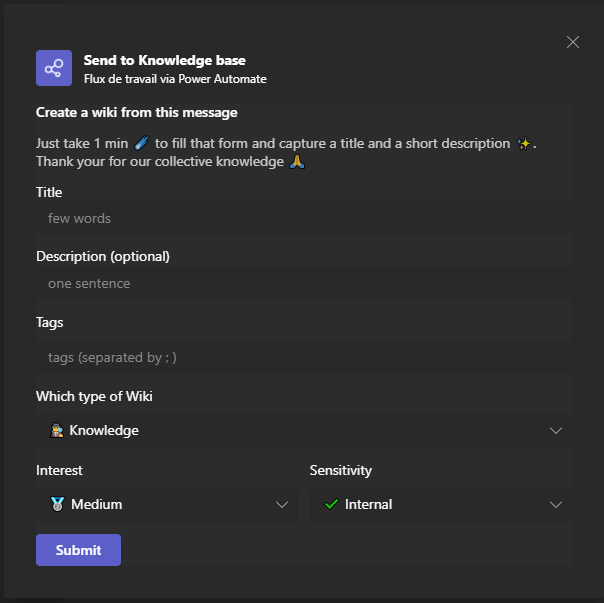Click the Flux de travail via Power Automate text

[175, 78]
